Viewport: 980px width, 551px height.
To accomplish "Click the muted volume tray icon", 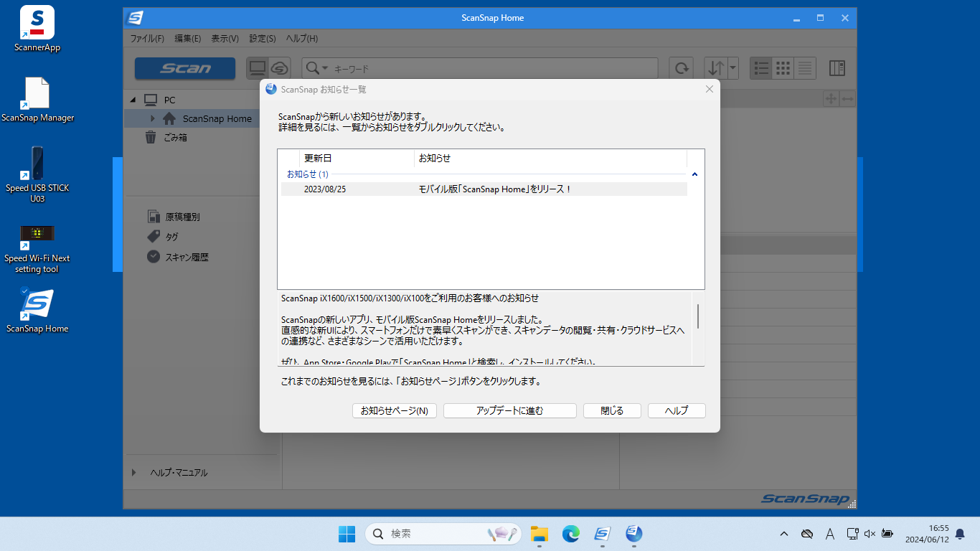I will point(870,534).
